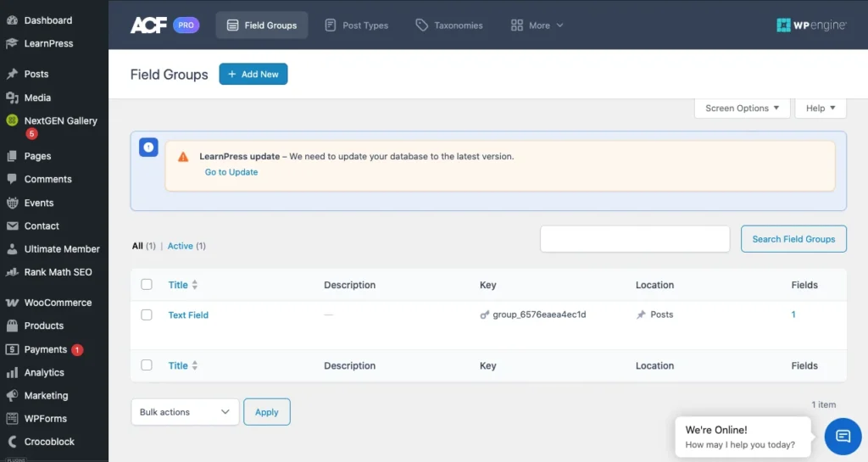Check the Text Field row checkbox
This screenshot has height=462, width=868.
click(147, 314)
